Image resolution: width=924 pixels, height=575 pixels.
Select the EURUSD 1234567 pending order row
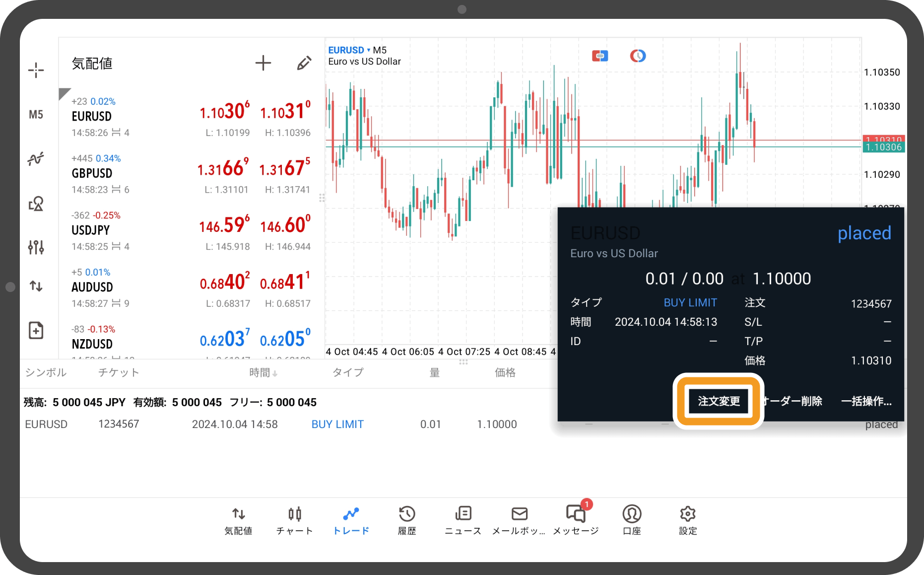(288, 424)
